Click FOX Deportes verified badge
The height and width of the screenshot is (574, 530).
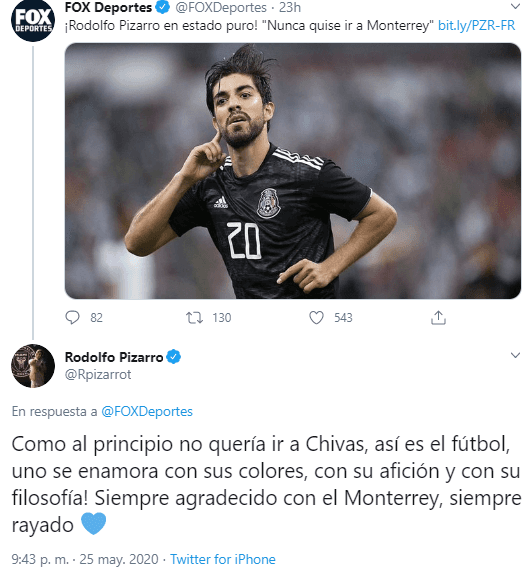pyautogui.click(x=163, y=7)
